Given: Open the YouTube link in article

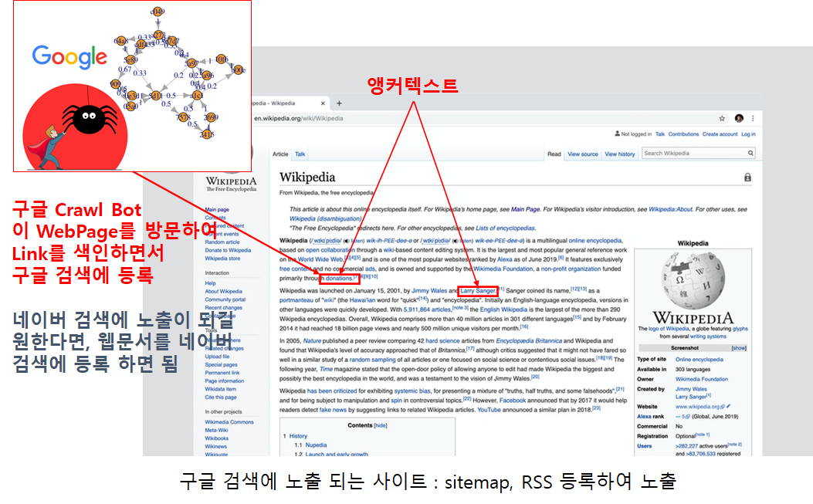Looking at the screenshot, I should pyautogui.click(x=489, y=410).
